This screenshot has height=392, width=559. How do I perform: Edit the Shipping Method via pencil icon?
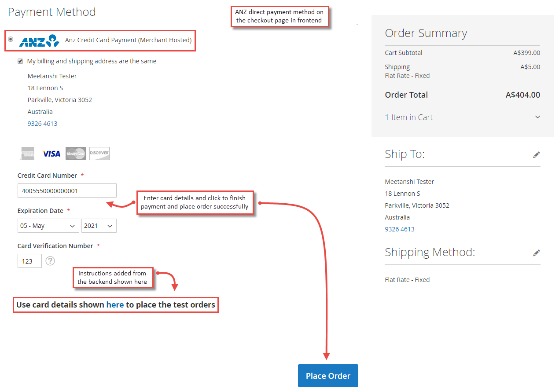[x=537, y=253]
